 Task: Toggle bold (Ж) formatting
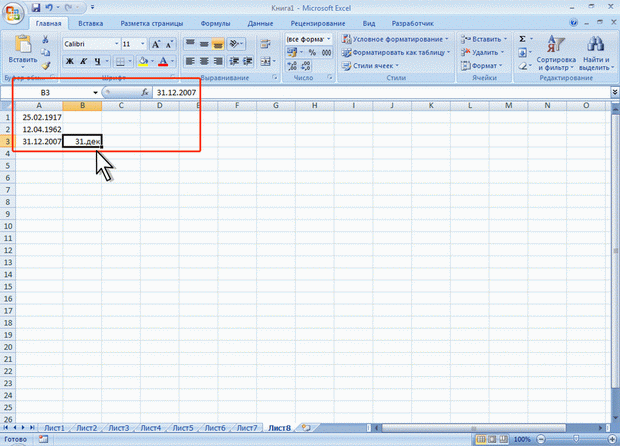point(70,61)
